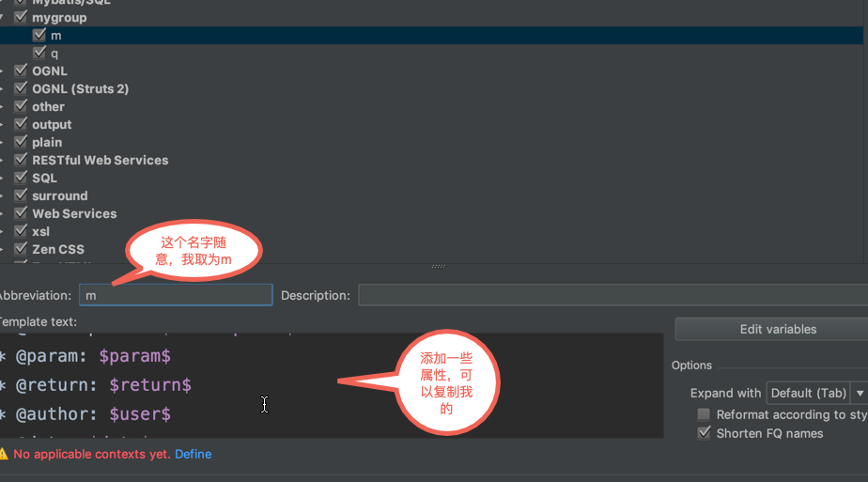This screenshot has height=482, width=868.
Task: Click the $return$ variable in template text
Action: [150, 384]
